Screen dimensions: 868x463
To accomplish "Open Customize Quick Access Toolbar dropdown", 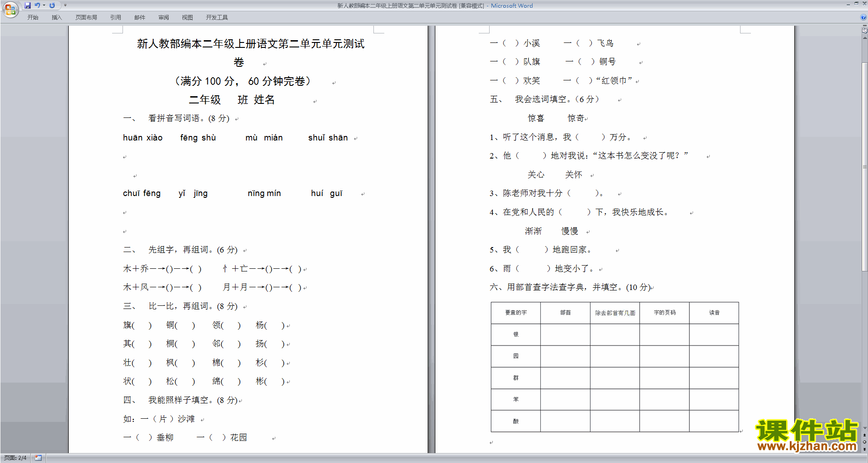I will (65, 5).
